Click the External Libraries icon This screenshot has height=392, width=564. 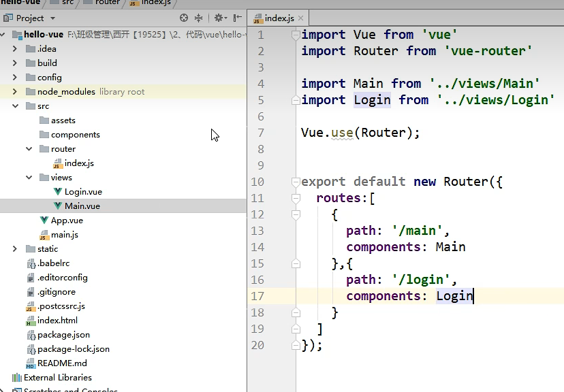[17, 378]
